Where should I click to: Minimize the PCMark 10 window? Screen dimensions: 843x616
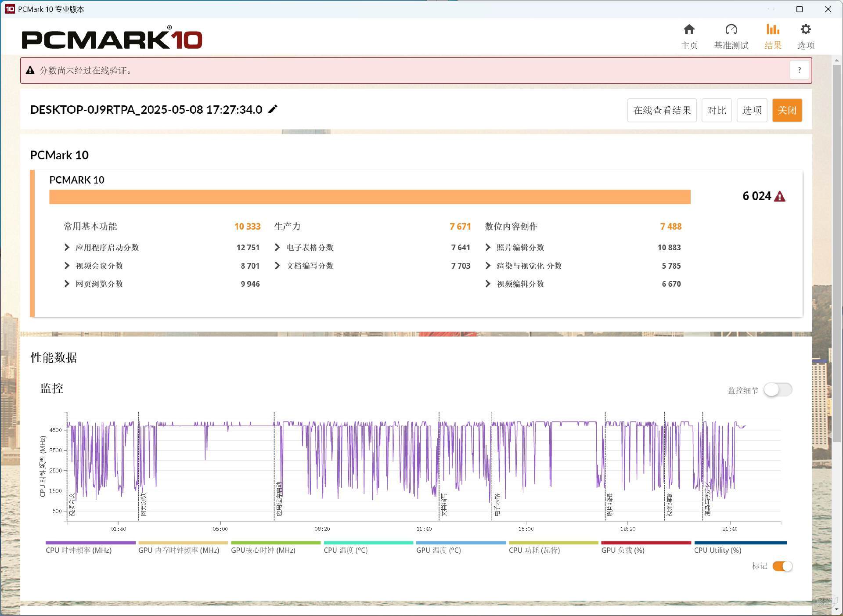(771, 9)
